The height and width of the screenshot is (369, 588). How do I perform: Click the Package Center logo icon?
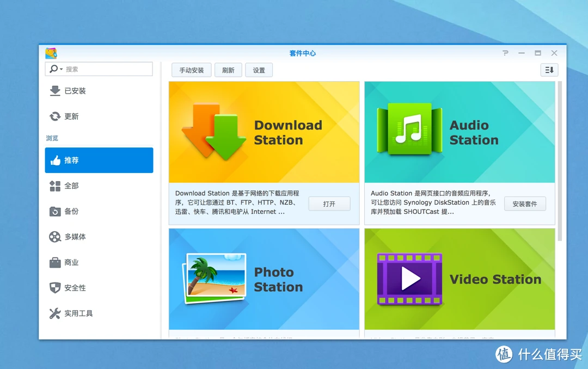(x=51, y=53)
